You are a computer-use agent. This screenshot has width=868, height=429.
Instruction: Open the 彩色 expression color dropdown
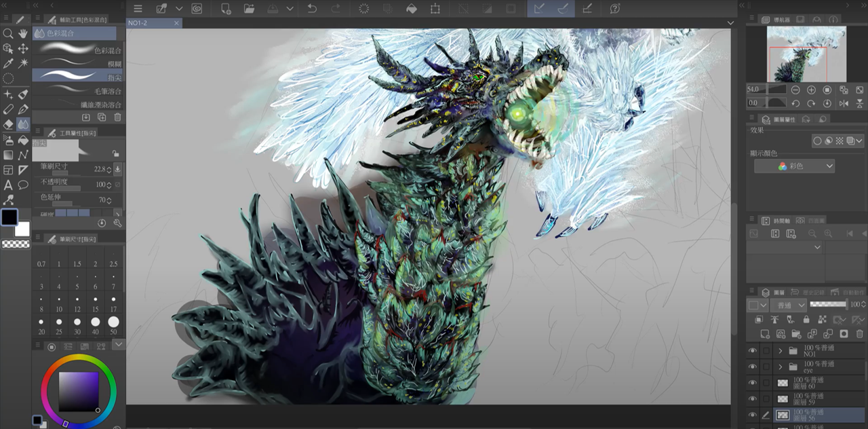794,166
